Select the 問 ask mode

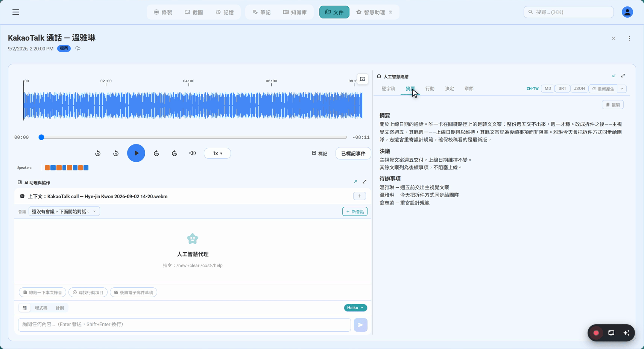(24, 308)
